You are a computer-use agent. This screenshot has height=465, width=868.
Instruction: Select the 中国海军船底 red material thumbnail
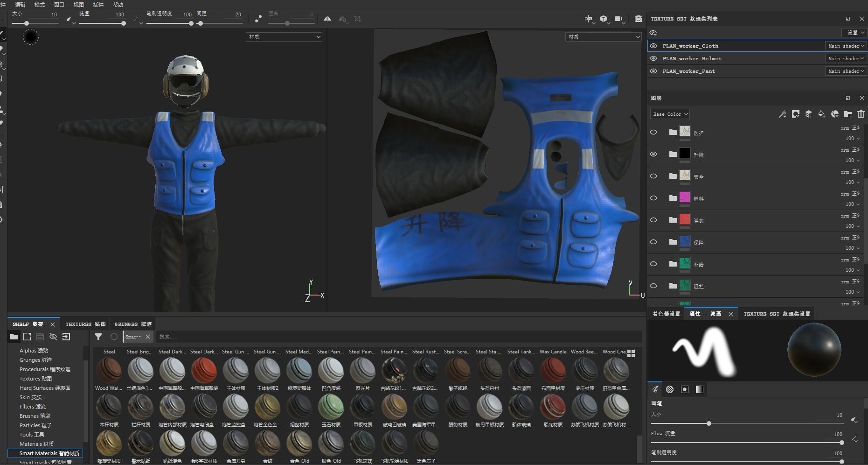(204, 370)
